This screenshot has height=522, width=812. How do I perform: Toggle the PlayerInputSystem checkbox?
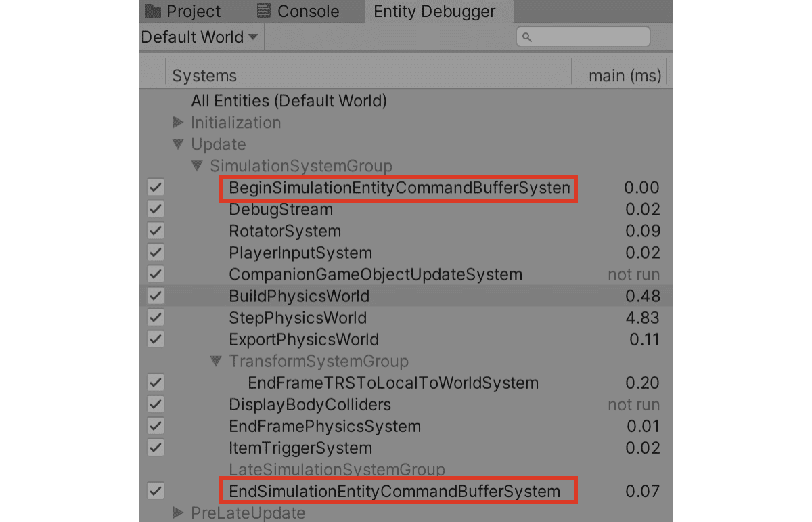click(156, 253)
